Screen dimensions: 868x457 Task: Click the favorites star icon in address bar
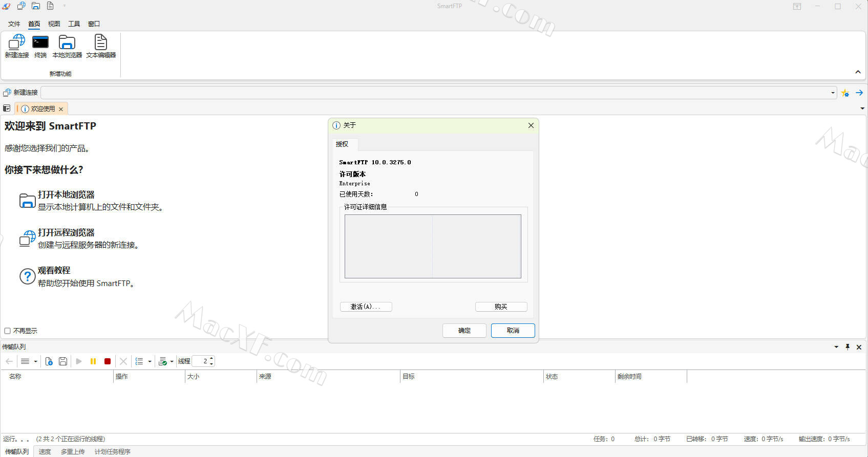pyautogui.click(x=845, y=93)
